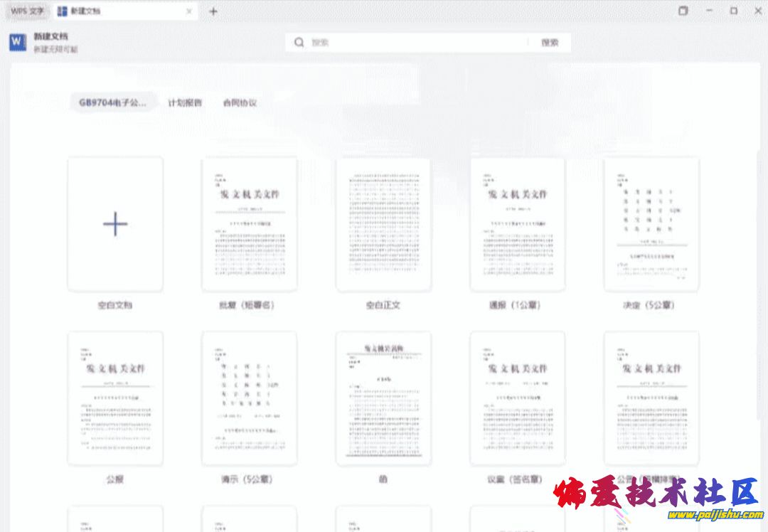Open the 批复（短署名）template thumbnail
Image resolution: width=768 pixels, height=532 pixels.
[x=250, y=224]
